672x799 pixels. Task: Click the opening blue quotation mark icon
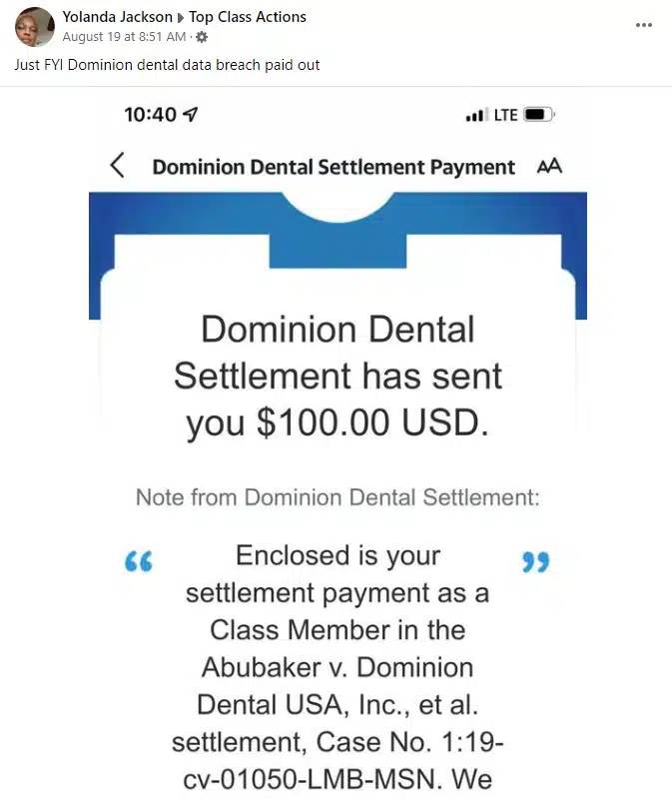pyautogui.click(x=139, y=563)
